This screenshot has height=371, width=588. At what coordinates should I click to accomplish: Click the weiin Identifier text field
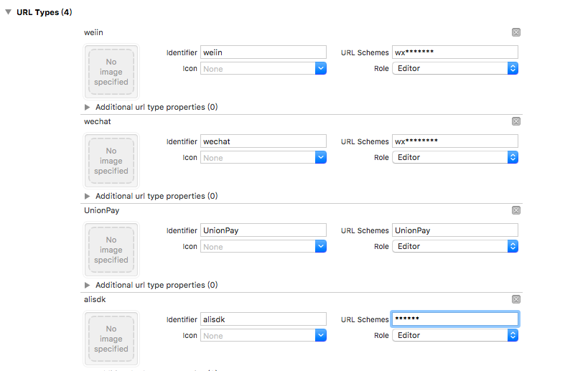click(263, 52)
